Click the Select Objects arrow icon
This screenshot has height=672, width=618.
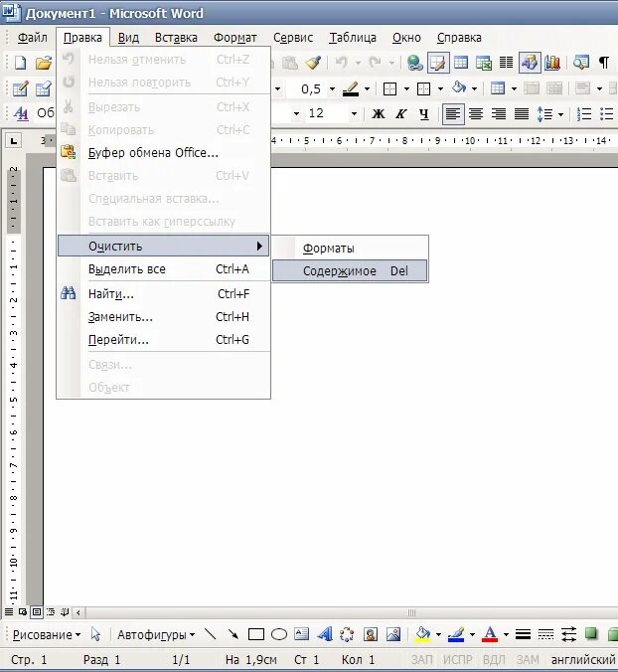[96, 634]
